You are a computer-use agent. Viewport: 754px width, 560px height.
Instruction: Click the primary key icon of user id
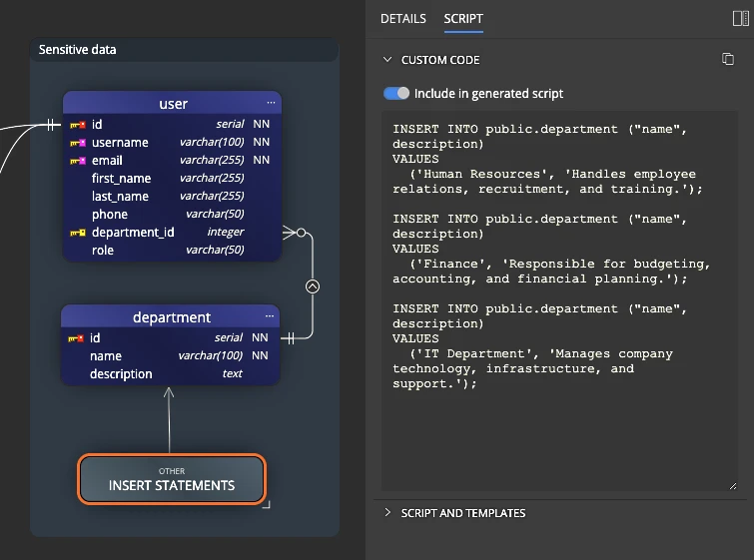click(77, 125)
